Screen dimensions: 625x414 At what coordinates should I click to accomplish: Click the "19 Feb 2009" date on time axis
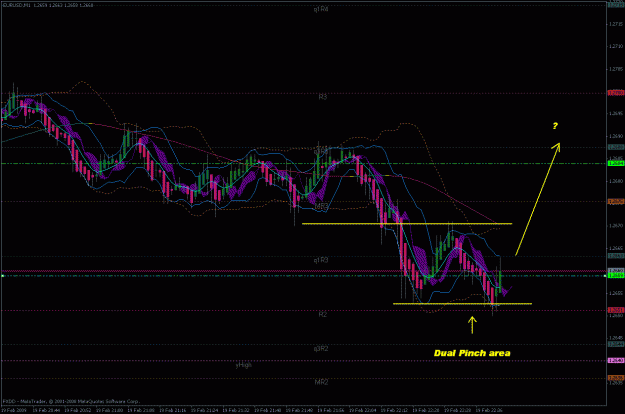click(x=13, y=410)
